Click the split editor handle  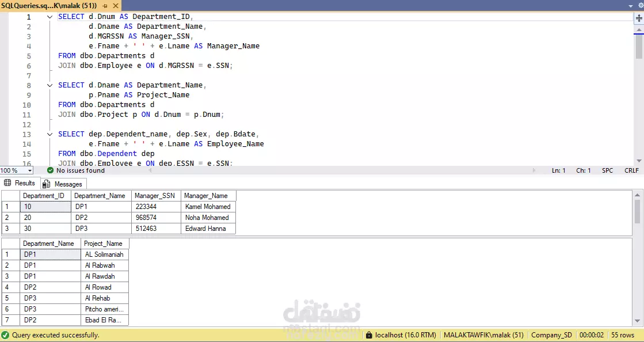pos(639,18)
